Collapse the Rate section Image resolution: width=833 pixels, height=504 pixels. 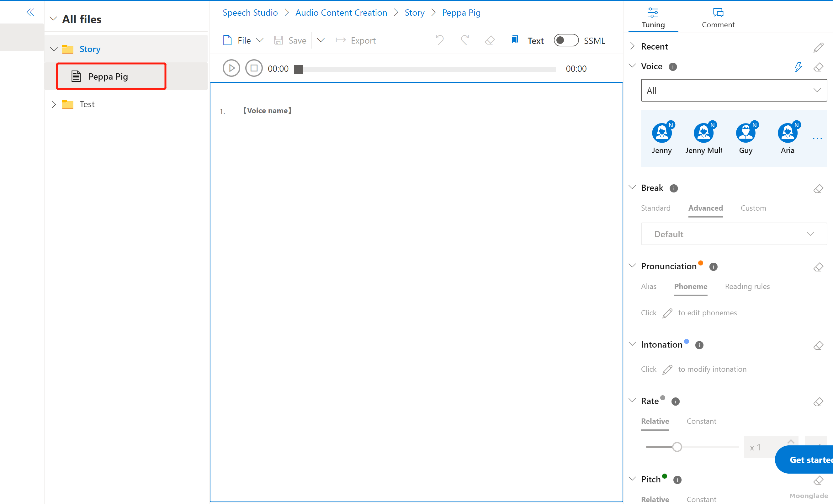click(632, 401)
